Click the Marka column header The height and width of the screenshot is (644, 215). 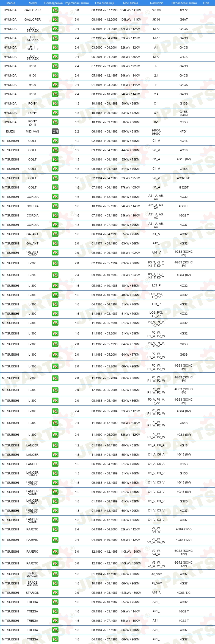[11, 3]
